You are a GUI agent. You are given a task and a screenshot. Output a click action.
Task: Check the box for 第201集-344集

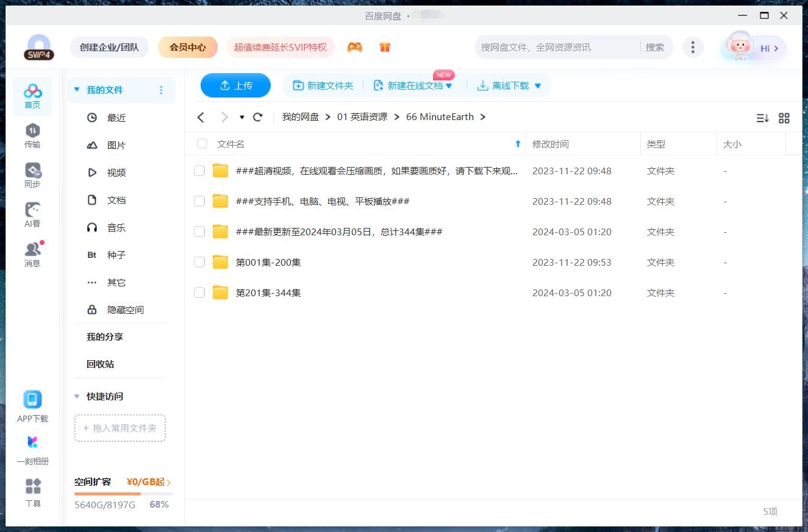click(x=199, y=293)
